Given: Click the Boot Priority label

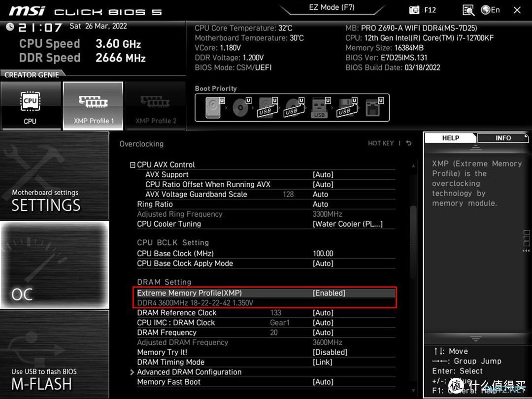Looking at the screenshot, I should pos(216,88).
